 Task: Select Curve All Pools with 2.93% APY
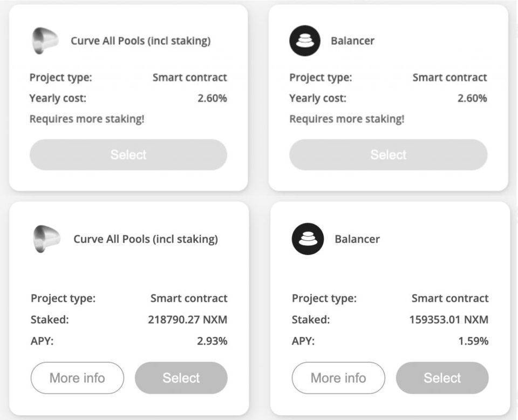click(181, 378)
